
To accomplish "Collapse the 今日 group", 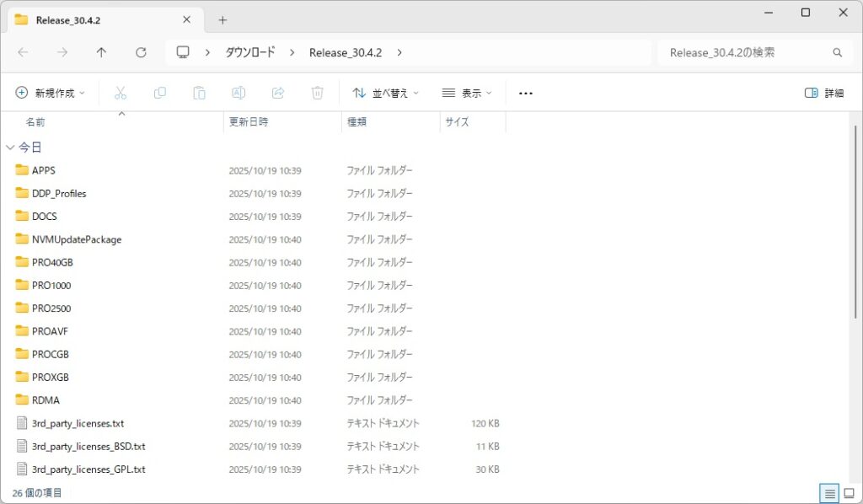I will pos(10,147).
